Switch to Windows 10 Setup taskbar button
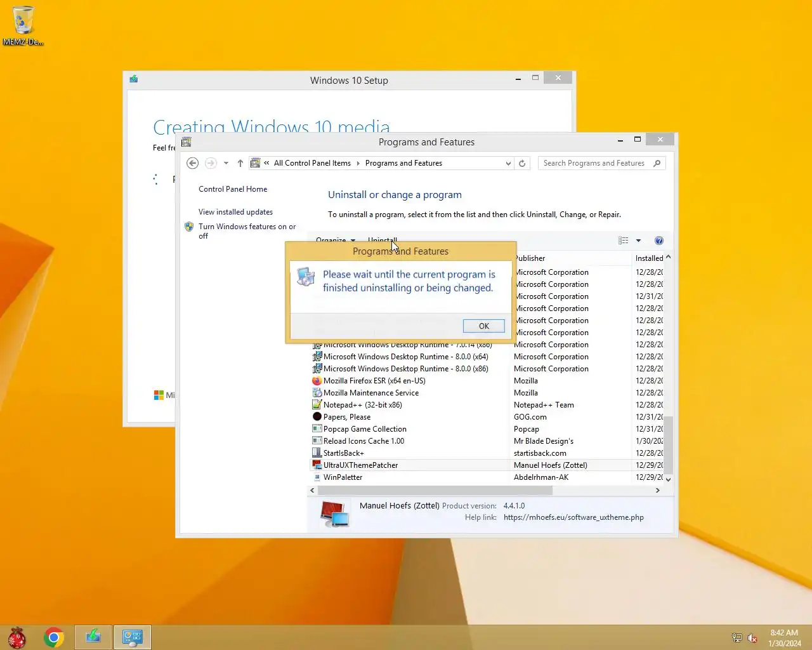812x650 pixels. (94, 637)
